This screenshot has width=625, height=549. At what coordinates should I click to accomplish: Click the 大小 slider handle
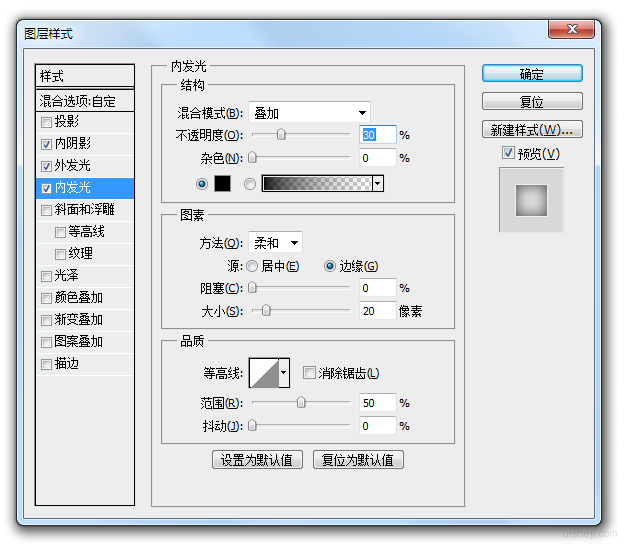point(266,310)
